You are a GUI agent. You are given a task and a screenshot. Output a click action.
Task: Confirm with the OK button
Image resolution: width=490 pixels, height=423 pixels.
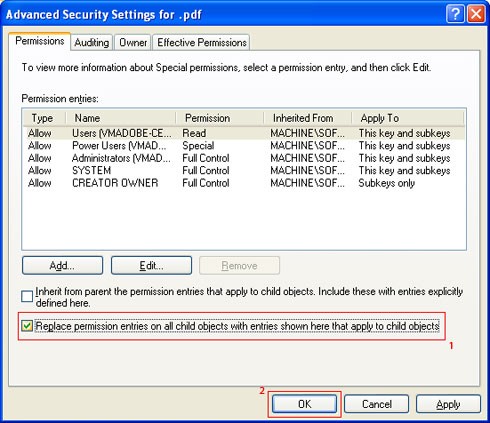[304, 404]
